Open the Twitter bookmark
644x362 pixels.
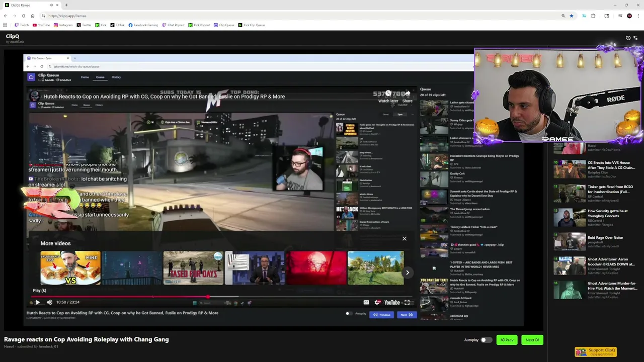pos(84,25)
